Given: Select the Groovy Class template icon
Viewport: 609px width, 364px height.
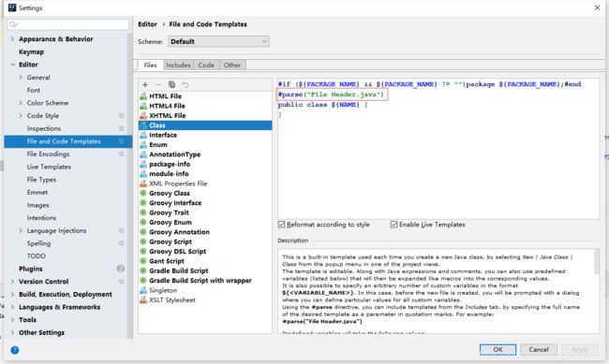Looking at the screenshot, I should click(x=143, y=194).
